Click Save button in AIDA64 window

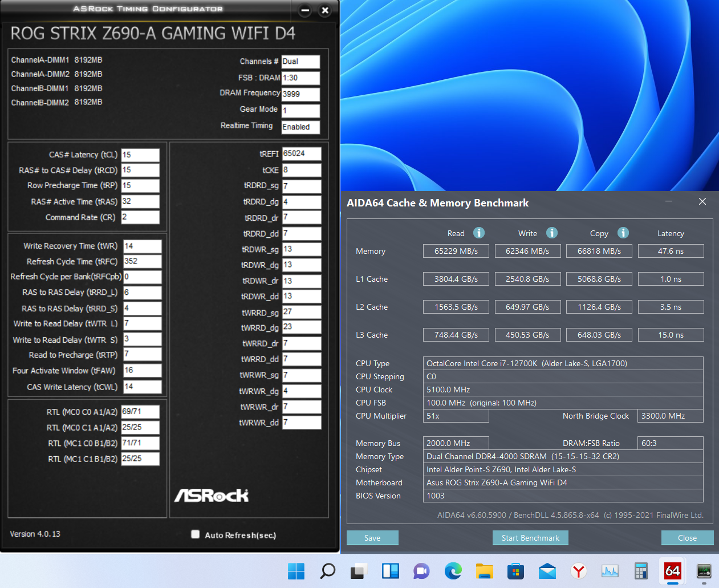[372, 538]
